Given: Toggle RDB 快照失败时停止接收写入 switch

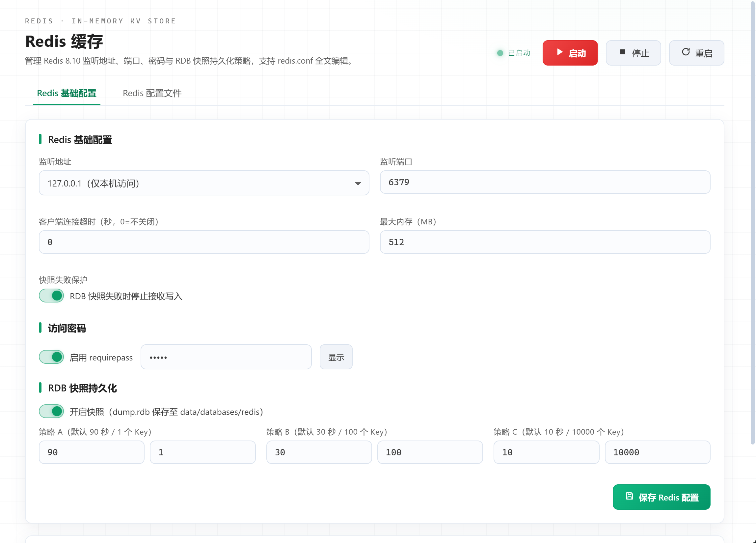Looking at the screenshot, I should click(x=51, y=296).
